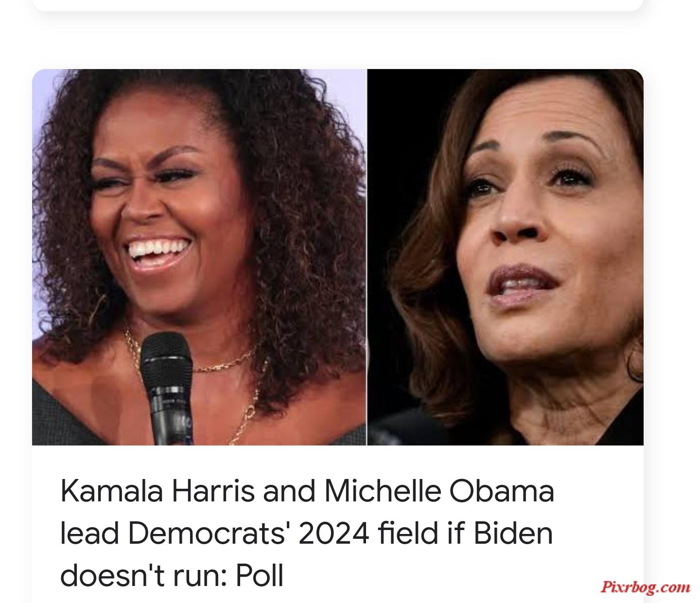Screen dimensions: 700x603
Task: Click the words "Kamala Harris" in headline
Action: [157, 491]
